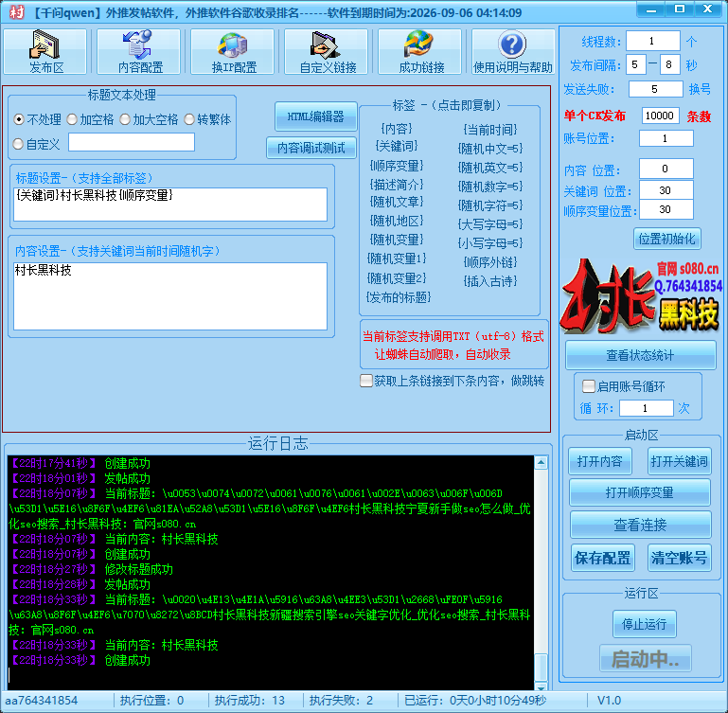Click the 内容设置 text area
The height and width of the screenshot is (713, 728).
[x=170, y=296]
